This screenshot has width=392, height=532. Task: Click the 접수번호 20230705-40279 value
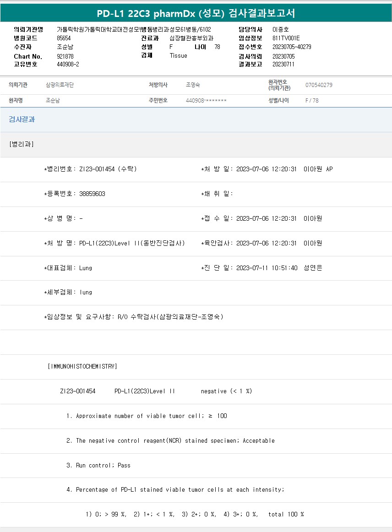coord(292,47)
